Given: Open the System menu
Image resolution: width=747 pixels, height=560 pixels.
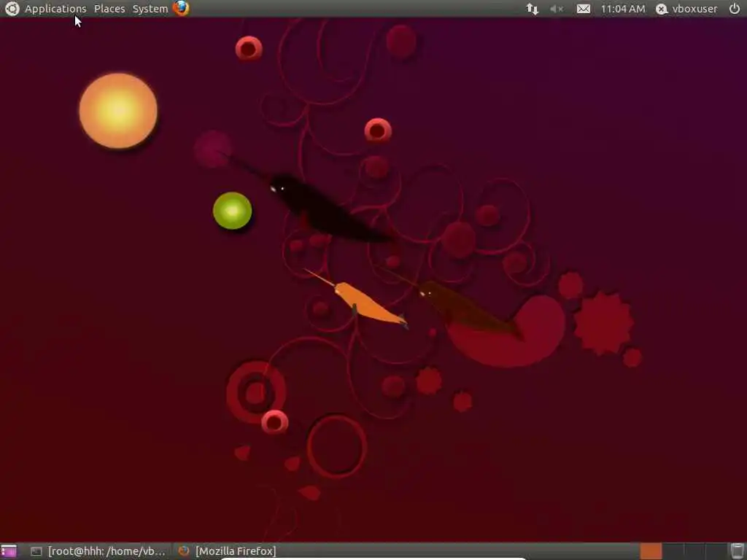Looking at the screenshot, I should click(150, 9).
